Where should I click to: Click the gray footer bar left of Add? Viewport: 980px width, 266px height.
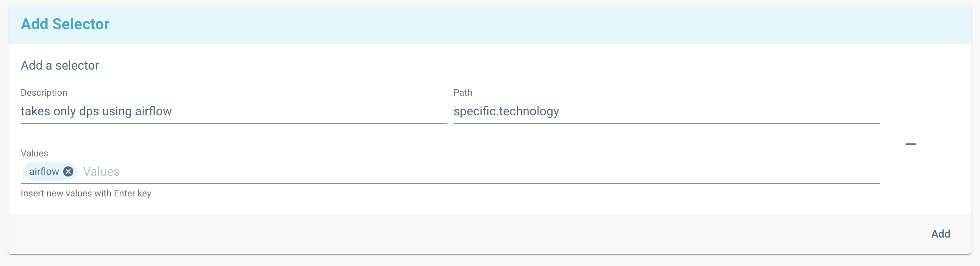click(x=460, y=234)
